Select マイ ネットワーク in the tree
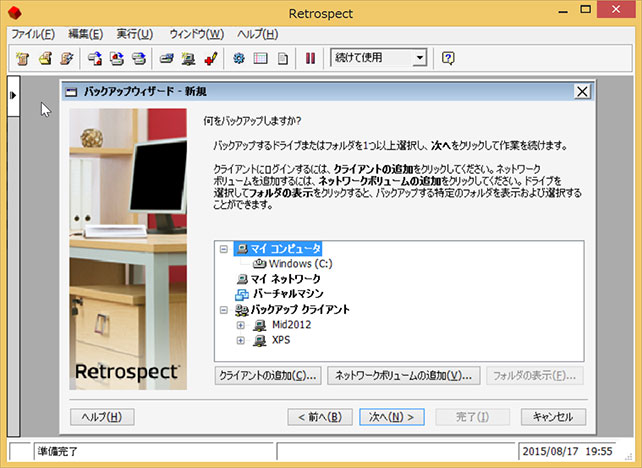 (x=285, y=279)
